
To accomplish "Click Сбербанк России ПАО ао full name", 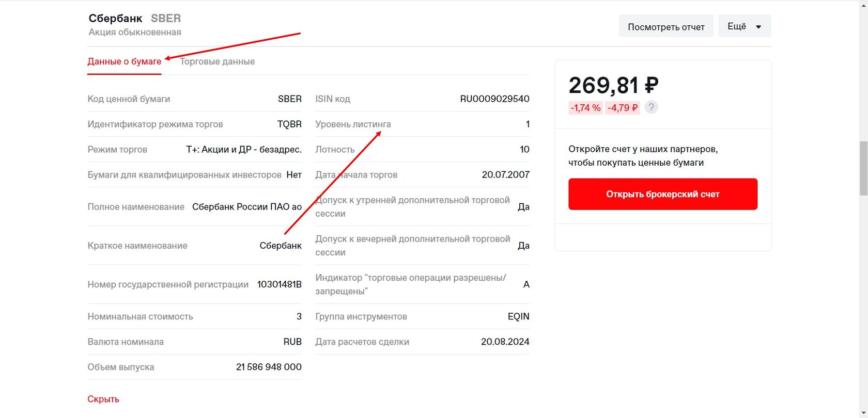I will coord(247,207).
